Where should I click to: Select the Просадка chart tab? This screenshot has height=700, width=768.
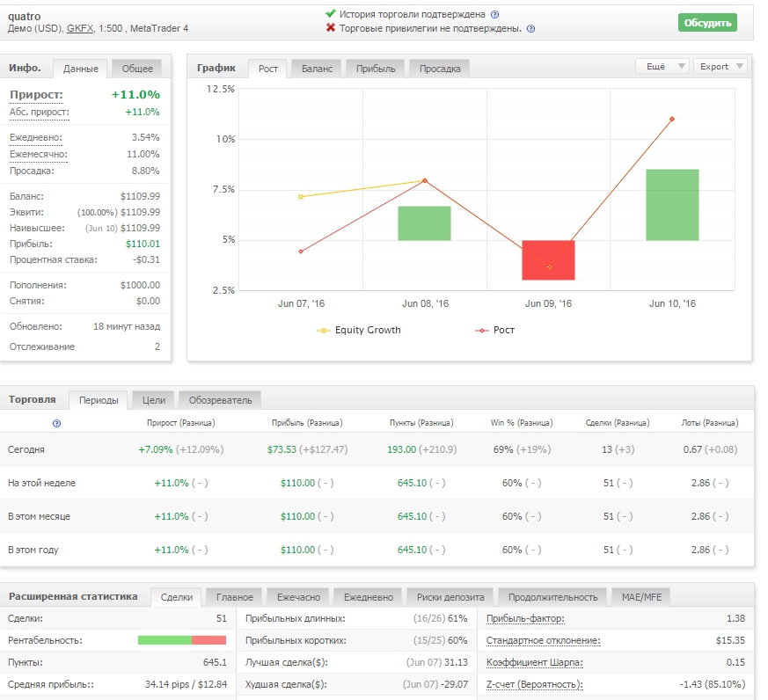click(440, 69)
